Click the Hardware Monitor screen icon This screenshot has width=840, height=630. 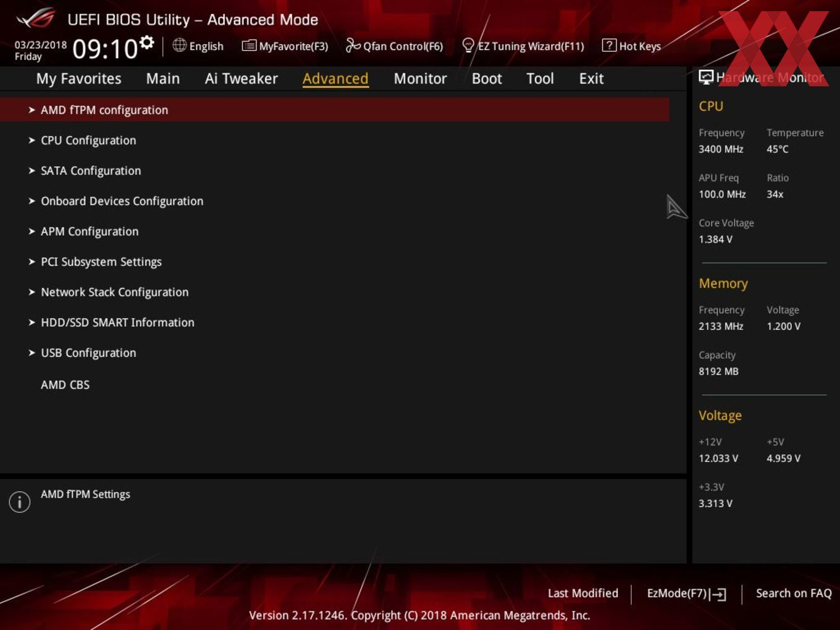(706, 77)
